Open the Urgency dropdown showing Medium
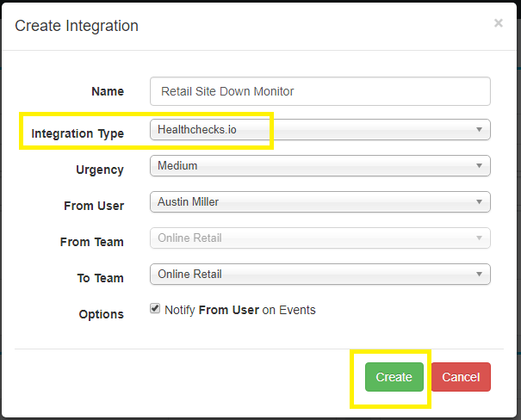521x420 pixels. pyautogui.click(x=320, y=165)
